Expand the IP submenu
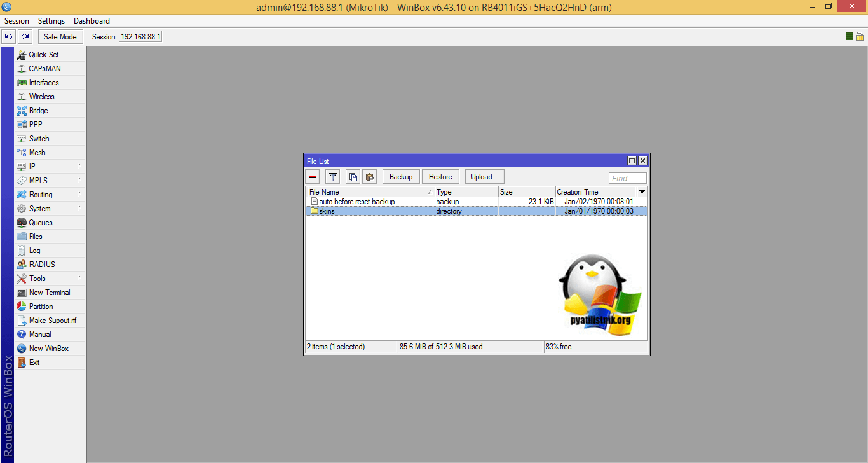The image size is (868, 463). 32,167
